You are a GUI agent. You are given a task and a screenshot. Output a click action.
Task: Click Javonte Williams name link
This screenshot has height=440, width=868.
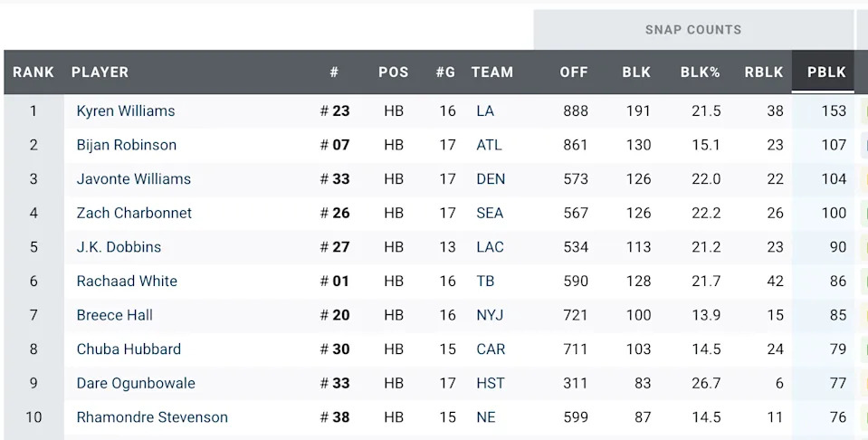(134, 179)
